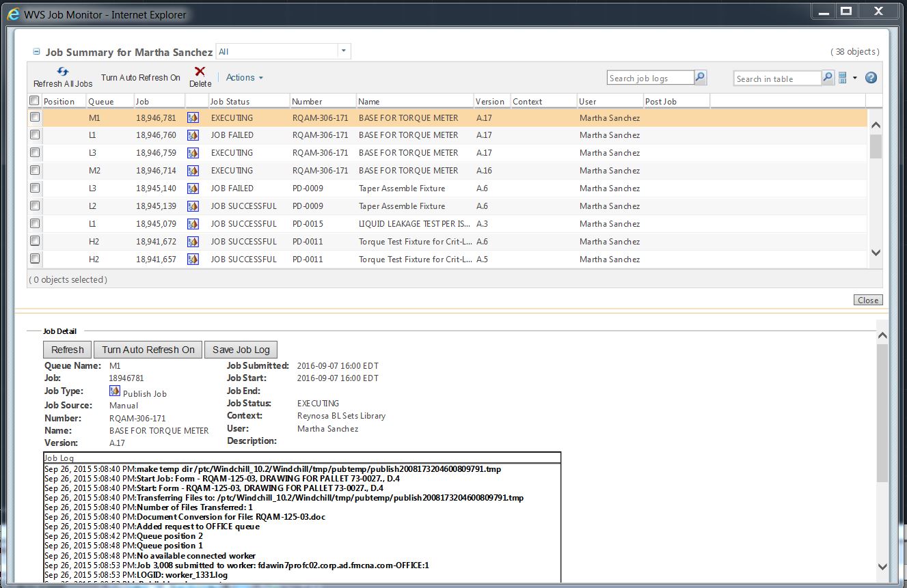This screenshot has width=907, height=588.
Task: Check the box for job 18,941,672
Action: 35,241
